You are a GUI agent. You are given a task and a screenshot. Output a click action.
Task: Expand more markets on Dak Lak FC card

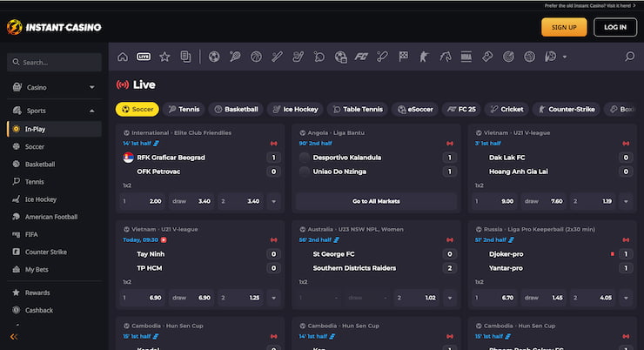pos(626,201)
